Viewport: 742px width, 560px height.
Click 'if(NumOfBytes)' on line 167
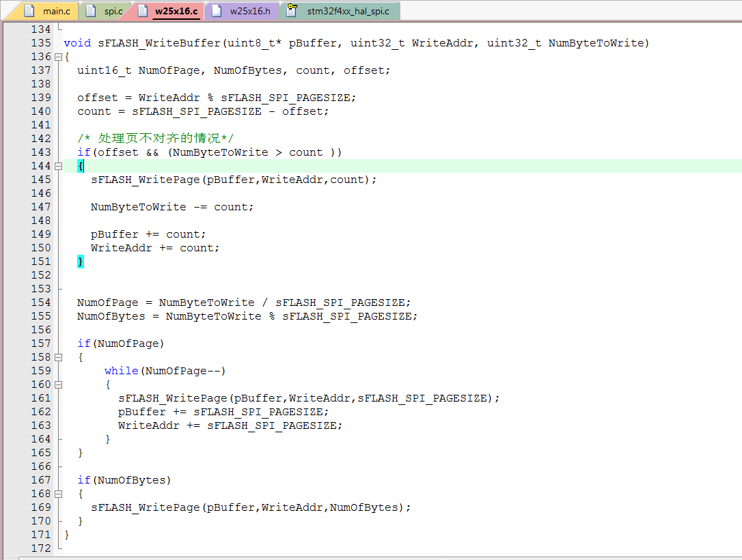click(x=124, y=481)
